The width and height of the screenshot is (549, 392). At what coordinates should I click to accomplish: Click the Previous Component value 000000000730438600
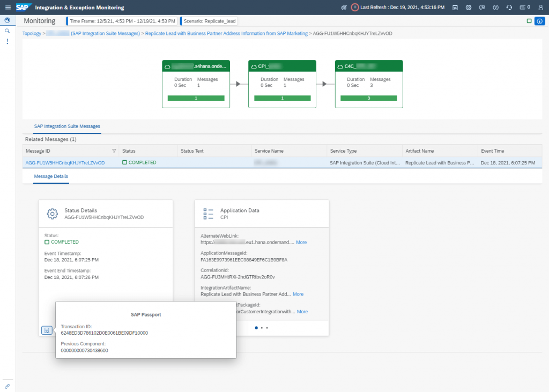tap(84, 351)
